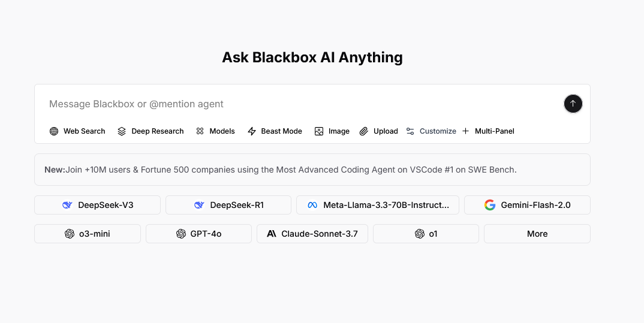The image size is (644, 323).
Task: Choose Claude-Sonnet-3.7 model name
Action: (320, 234)
